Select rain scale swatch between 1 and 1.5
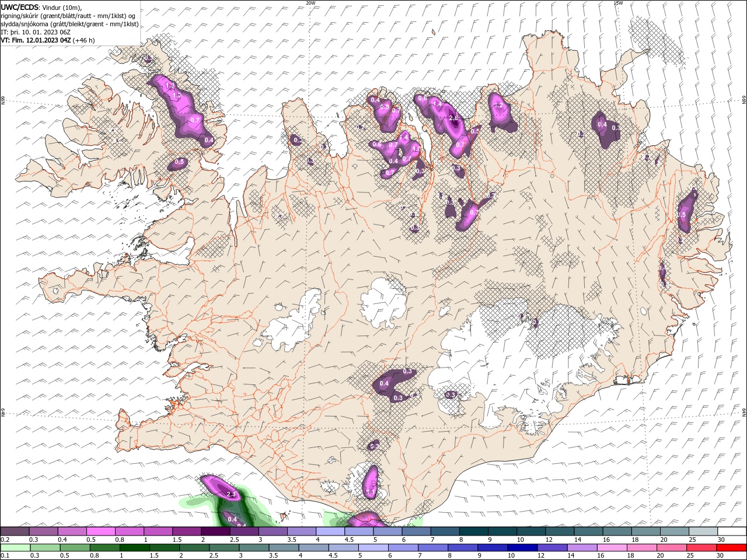 pos(134,548)
